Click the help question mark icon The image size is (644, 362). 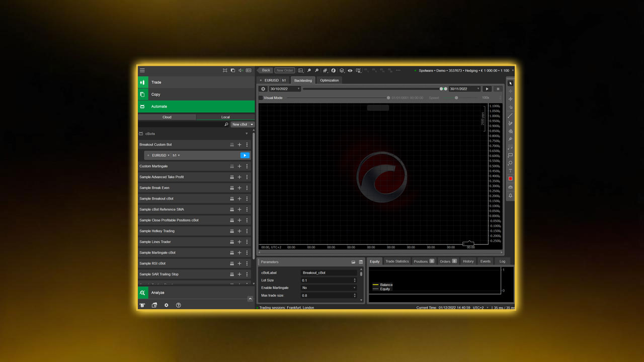tap(179, 305)
